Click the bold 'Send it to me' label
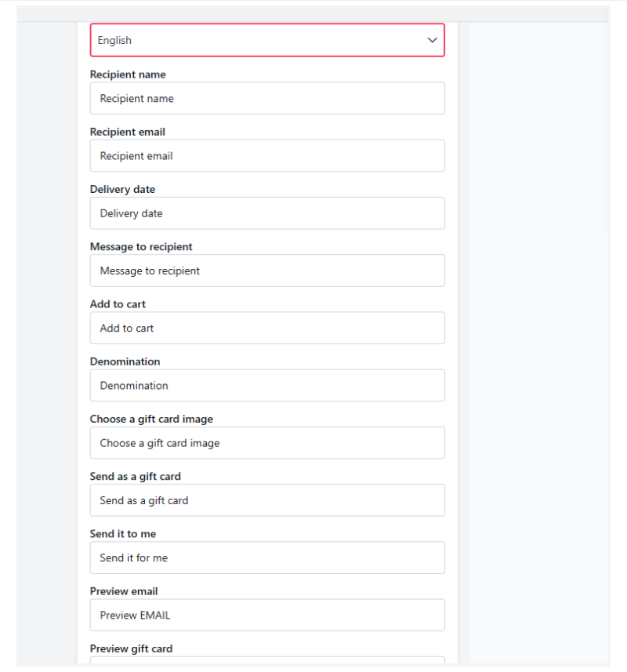Image resolution: width=627 pixels, height=672 pixels. 123,533
